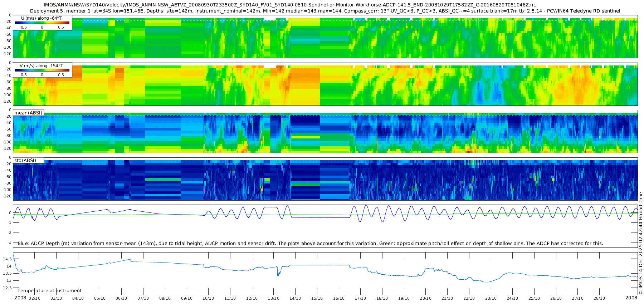Click the blue ADCP Depth variation description
The height and width of the screenshot is (304, 644).
coord(310,244)
